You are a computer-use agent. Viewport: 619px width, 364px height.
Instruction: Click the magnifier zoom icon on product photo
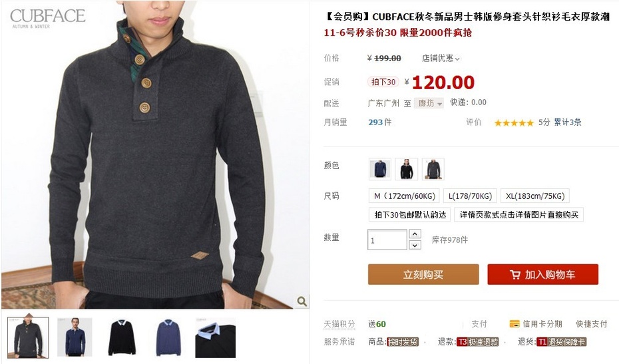pos(302,301)
